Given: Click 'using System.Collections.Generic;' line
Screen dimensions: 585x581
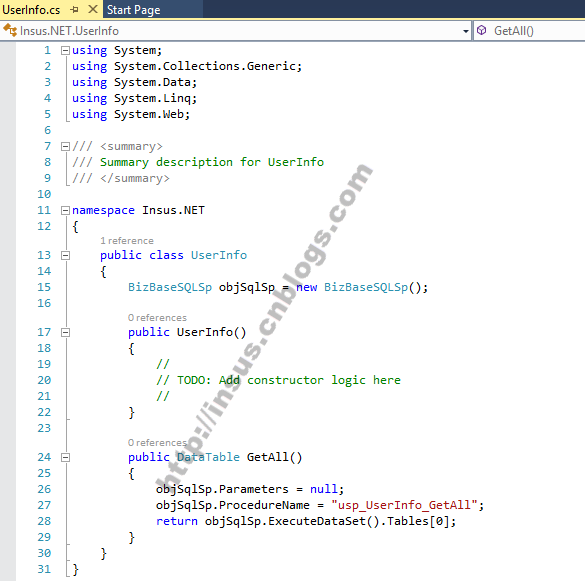Looking at the screenshot, I should (187, 66).
